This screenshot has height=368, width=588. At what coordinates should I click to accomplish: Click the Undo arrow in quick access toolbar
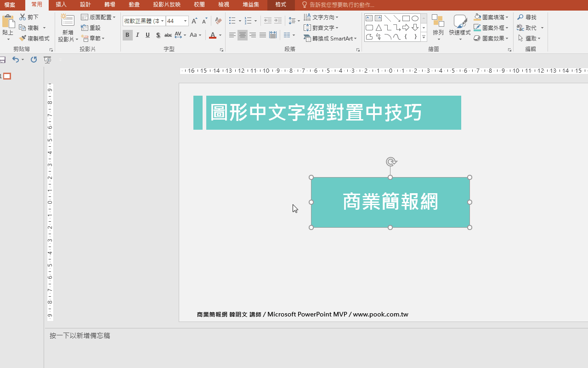[16, 59]
